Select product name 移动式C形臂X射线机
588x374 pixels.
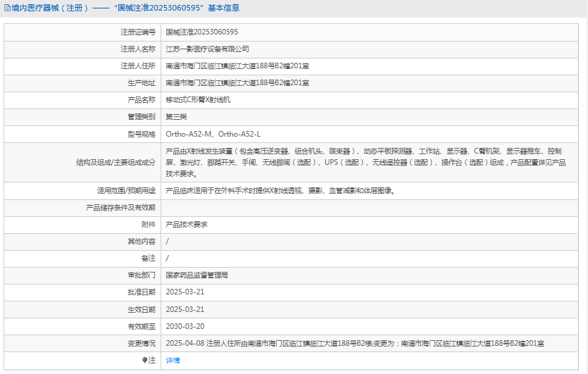(198, 100)
